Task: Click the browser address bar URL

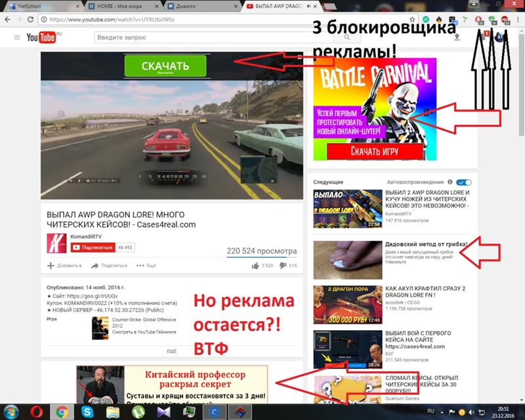Action: tap(112, 20)
